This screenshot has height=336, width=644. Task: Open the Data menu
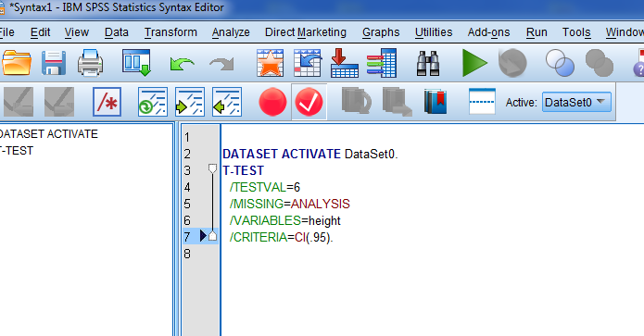coord(116,32)
